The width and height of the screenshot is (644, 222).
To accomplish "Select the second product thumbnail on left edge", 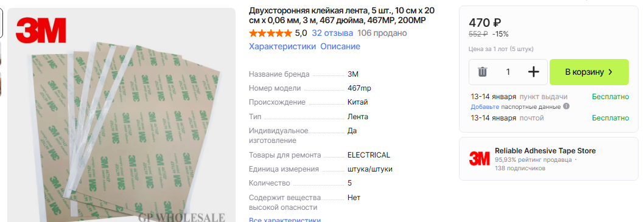I will click(1, 53).
